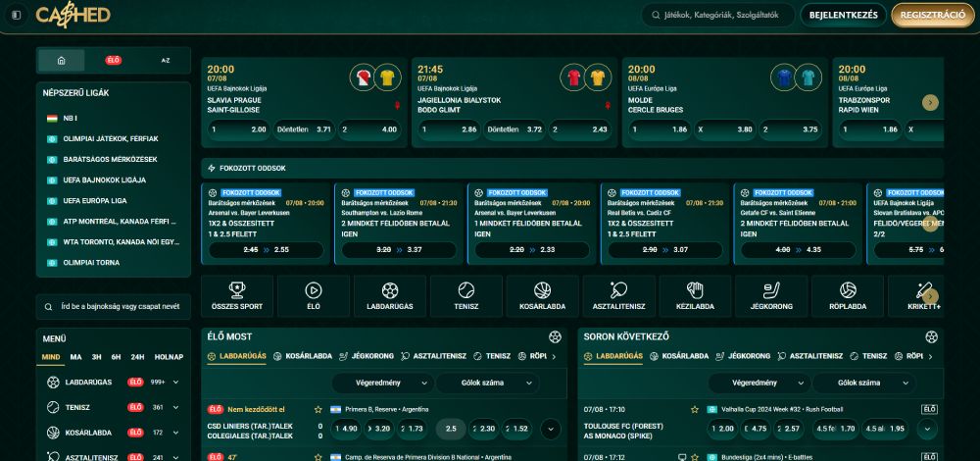Expand Labdarúgás in the Menü list
This screenshot has height=461, width=980.
coord(175,382)
